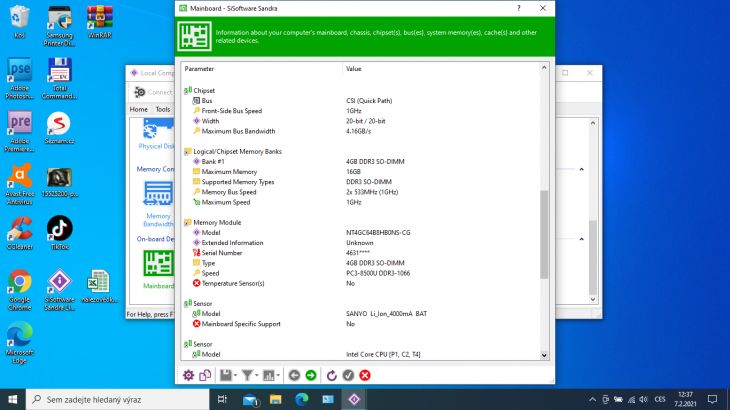Open the save icon dropdown arrow
730x410 pixels.
tap(235, 376)
